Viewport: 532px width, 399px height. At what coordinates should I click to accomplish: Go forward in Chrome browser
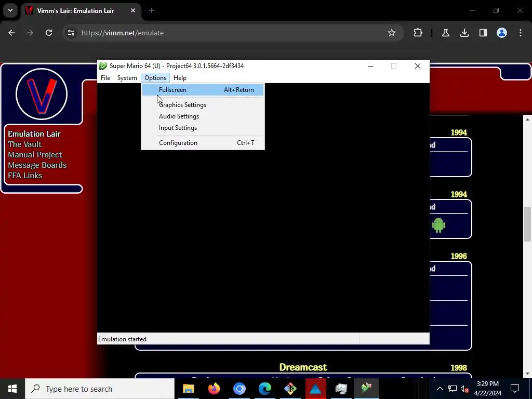click(x=30, y=33)
